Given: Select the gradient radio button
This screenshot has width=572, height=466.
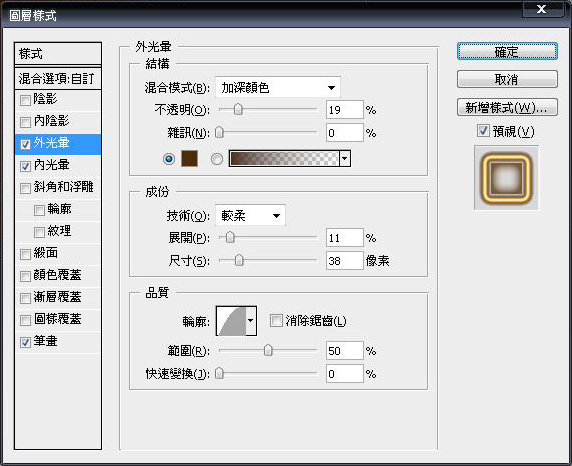Looking at the screenshot, I should (217, 159).
